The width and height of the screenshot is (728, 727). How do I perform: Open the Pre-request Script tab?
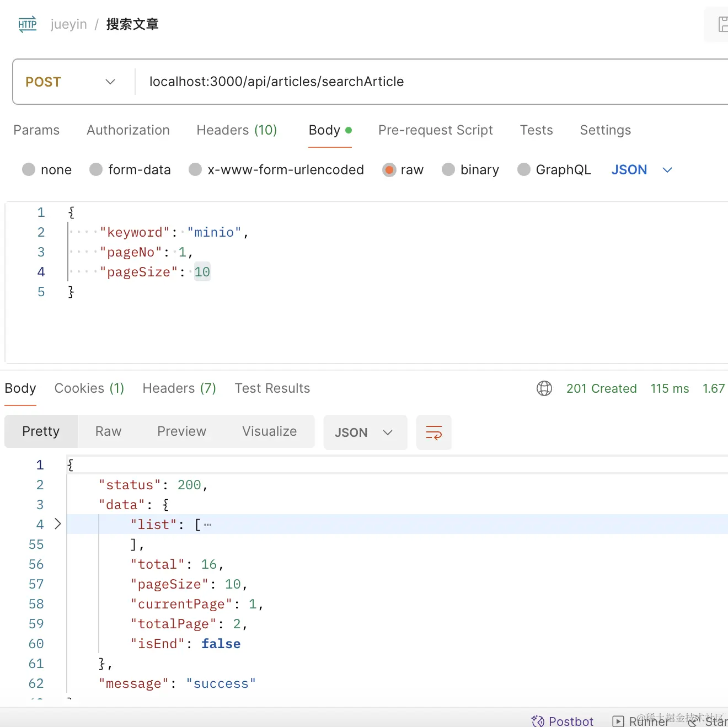click(435, 130)
